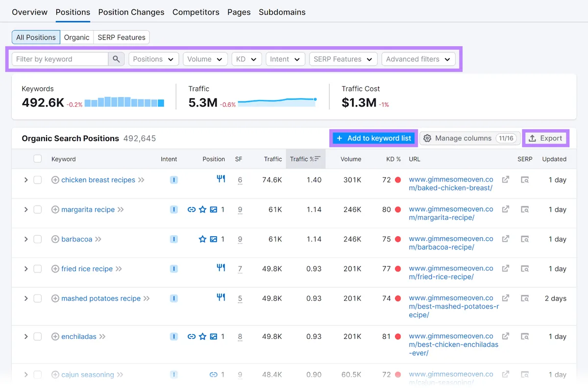Open the gimmesomeoven margarita-recipe URL link
This screenshot has height=388, width=588.
pyautogui.click(x=451, y=213)
